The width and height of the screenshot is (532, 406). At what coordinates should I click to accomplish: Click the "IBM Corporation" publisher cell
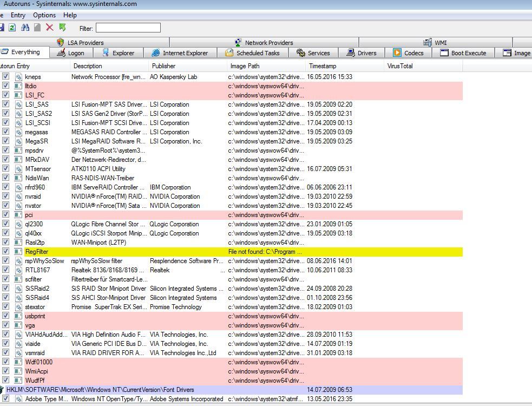(x=170, y=187)
